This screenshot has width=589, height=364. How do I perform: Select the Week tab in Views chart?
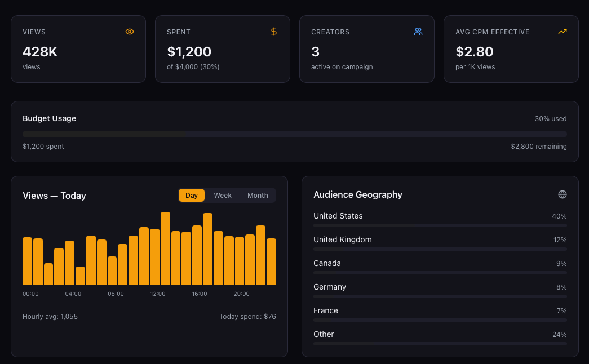pyautogui.click(x=223, y=195)
